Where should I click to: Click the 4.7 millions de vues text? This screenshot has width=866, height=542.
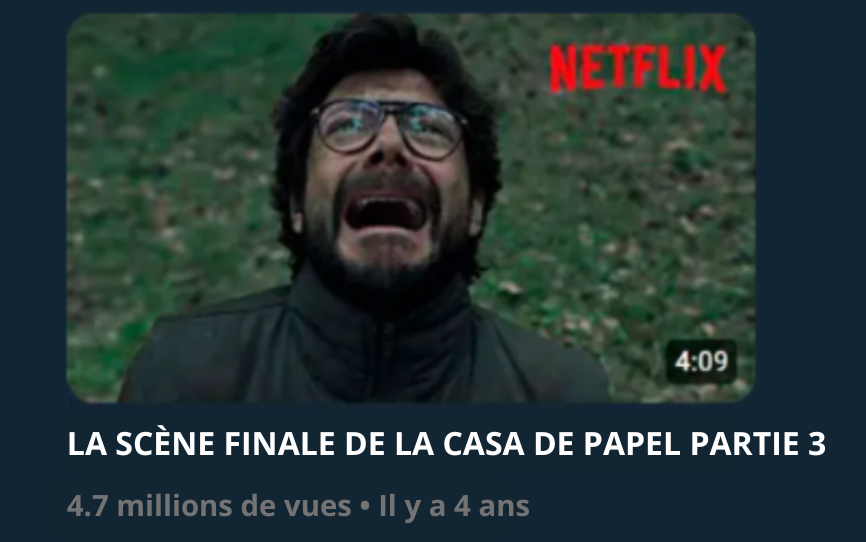[x=209, y=506]
